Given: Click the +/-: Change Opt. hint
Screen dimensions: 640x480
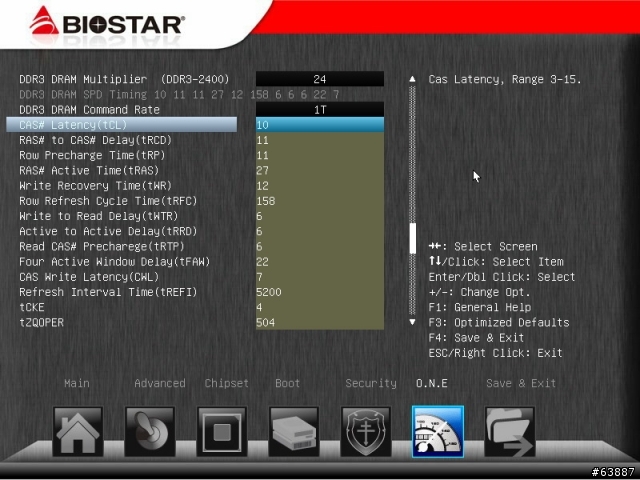Looking at the screenshot, I should 480,292.
